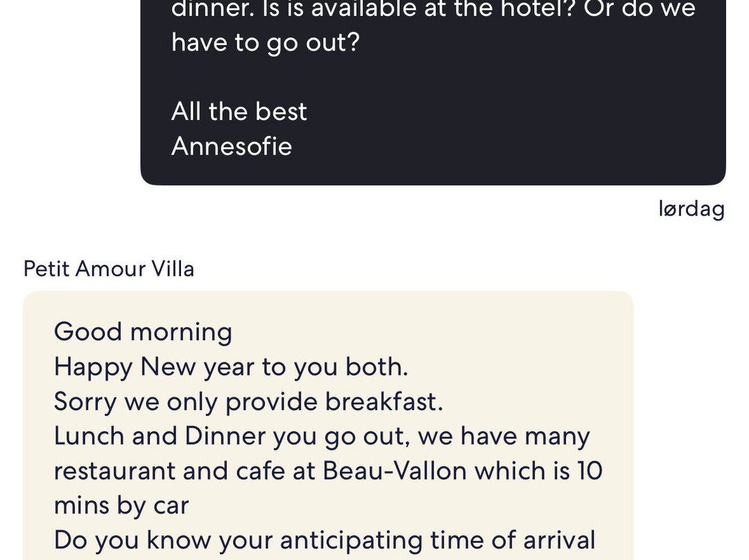The width and height of the screenshot is (749, 560).
Task: Open the "Petit Amour Villa" sender name
Action: click(109, 269)
